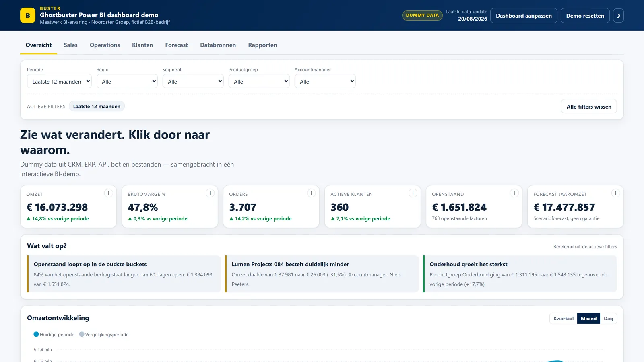Click Openstaand value € 1.651.824
The image size is (644, 362).
[459, 207]
